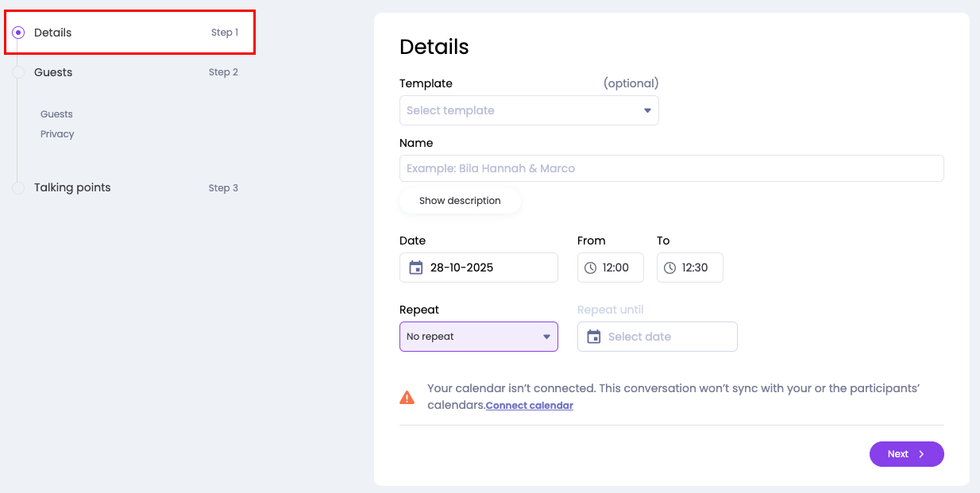Screen dimensions: 980x493
Task: Focus the Name input field
Action: 671,168
